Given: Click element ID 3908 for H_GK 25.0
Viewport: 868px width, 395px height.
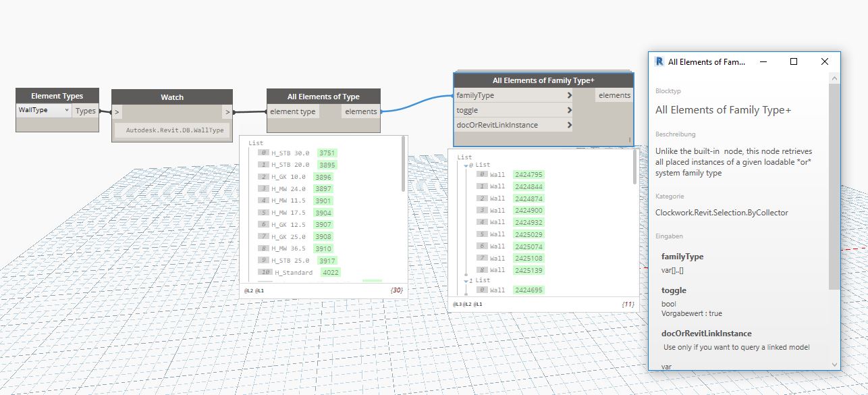Looking at the screenshot, I should coord(323,236).
